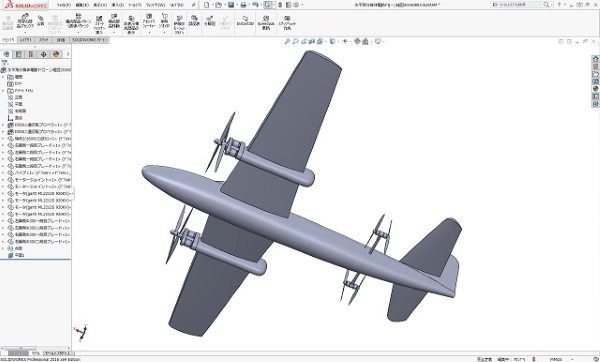
Task: Click the New document icon
Action: pyautogui.click(x=207, y=5)
